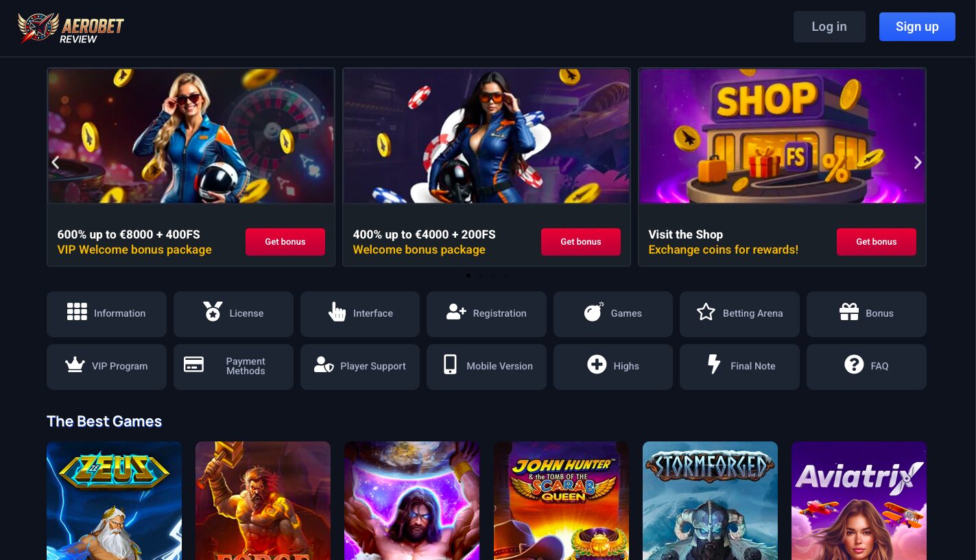This screenshot has width=976, height=560.
Task: Jump to the Final Note section
Action: point(739,367)
